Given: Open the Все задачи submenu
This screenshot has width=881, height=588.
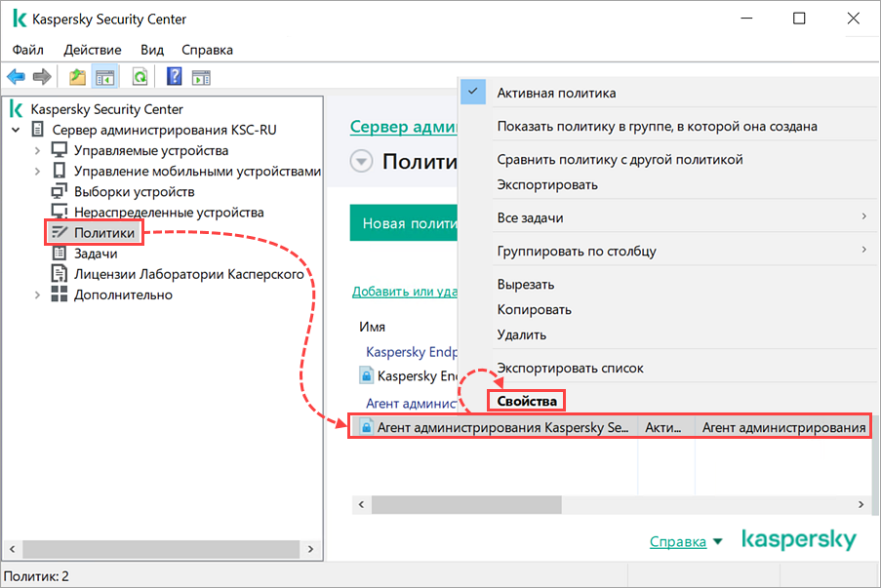Looking at the screenshot, I should (x=668, y=217).
